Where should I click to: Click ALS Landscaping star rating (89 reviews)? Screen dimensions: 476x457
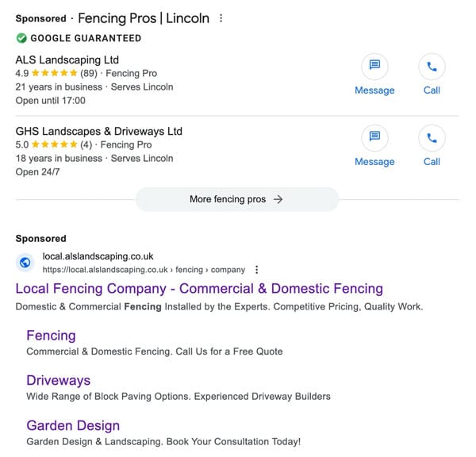pos(56,73)
